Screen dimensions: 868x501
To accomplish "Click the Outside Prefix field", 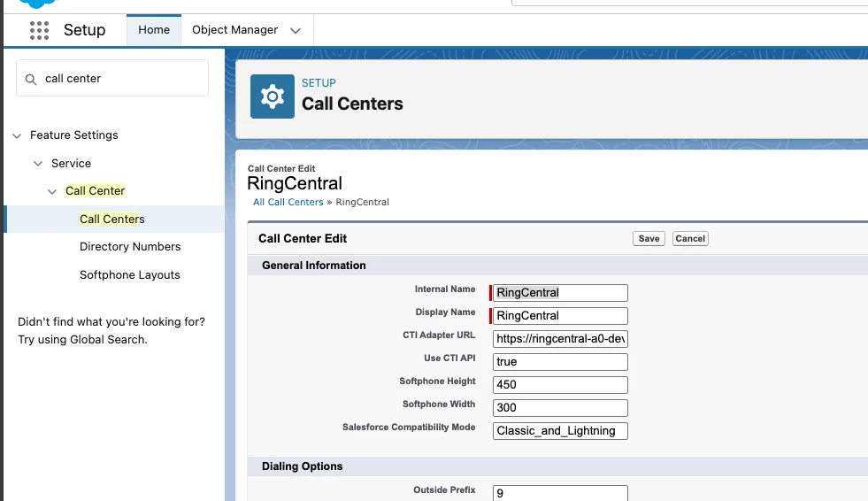I will click(560, 493).
